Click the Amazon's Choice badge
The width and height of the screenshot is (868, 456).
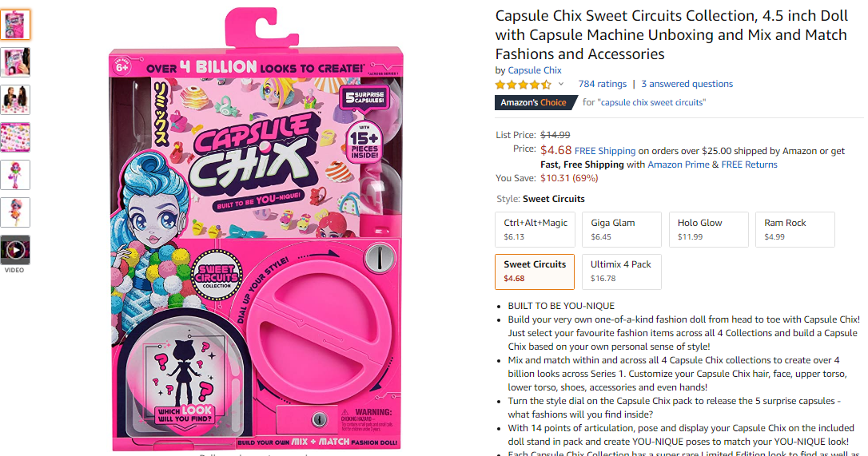coord(533,102)
